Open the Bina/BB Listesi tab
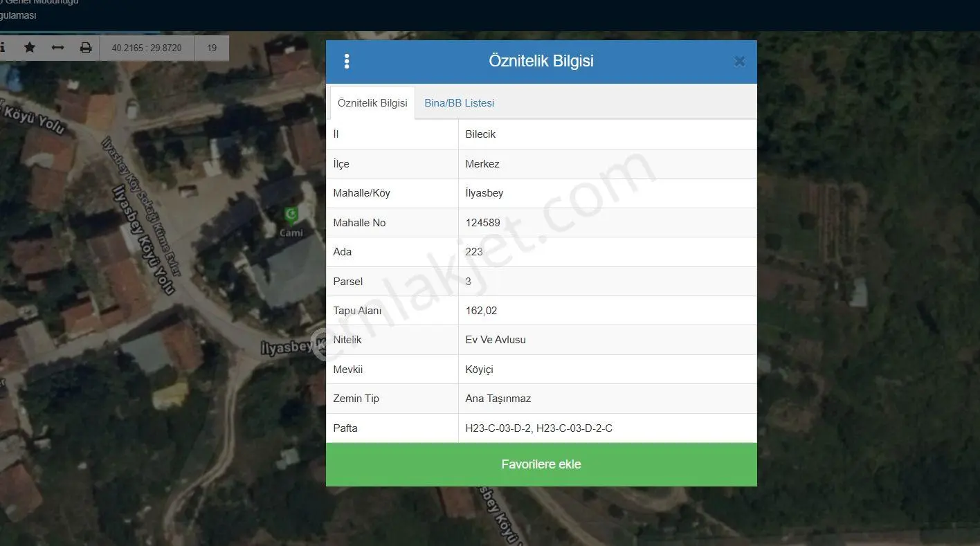 (460, 103)
